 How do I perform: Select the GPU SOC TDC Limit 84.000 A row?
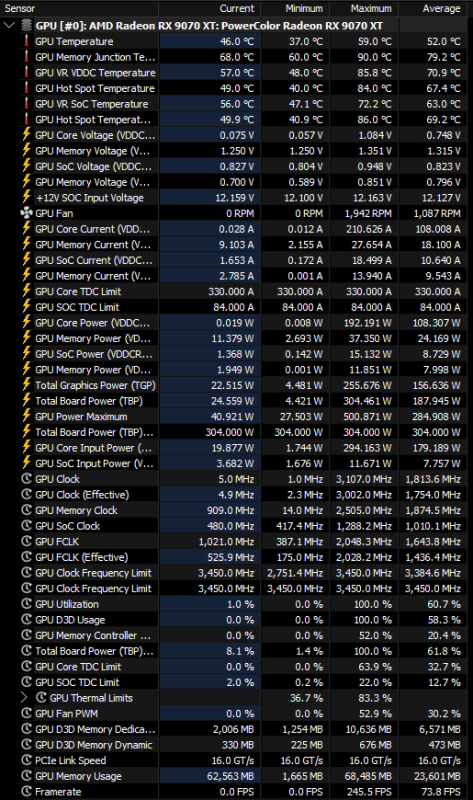coord(234,307)
